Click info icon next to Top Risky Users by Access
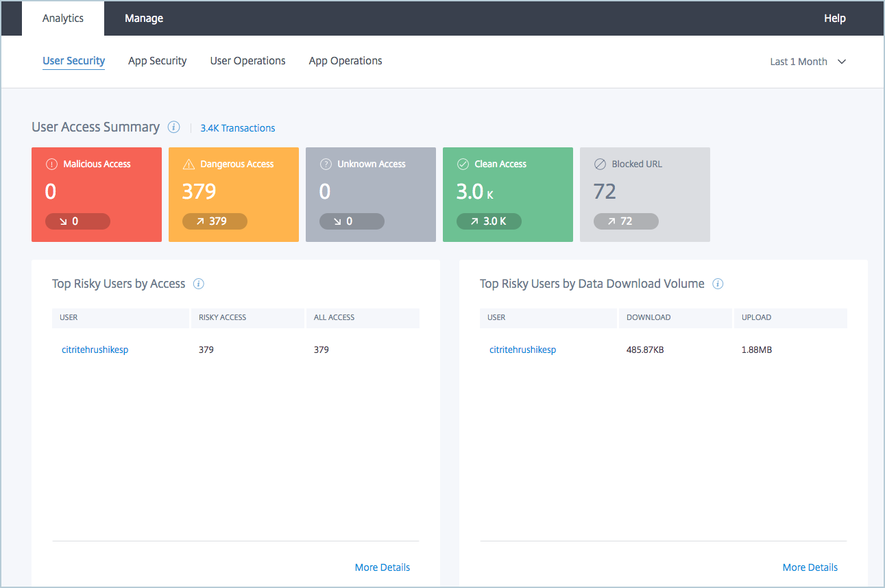885x588 pixels. tap(199, 284)
